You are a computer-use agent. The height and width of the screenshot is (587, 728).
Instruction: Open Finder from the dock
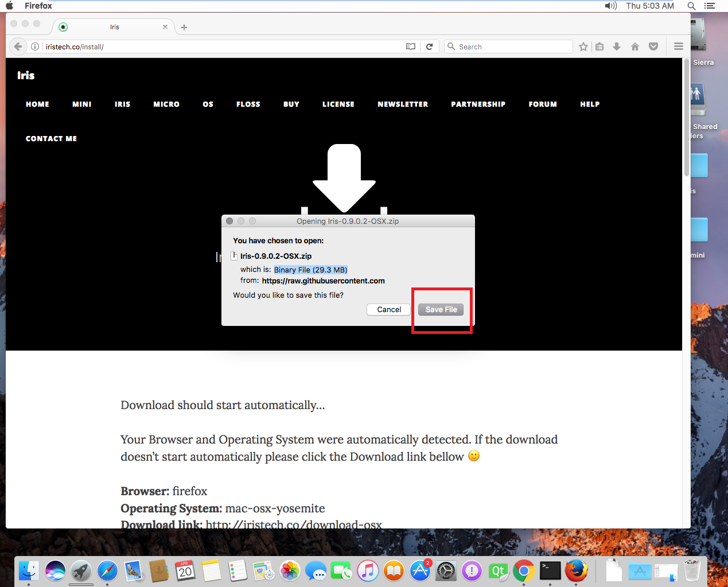[29, 571]
